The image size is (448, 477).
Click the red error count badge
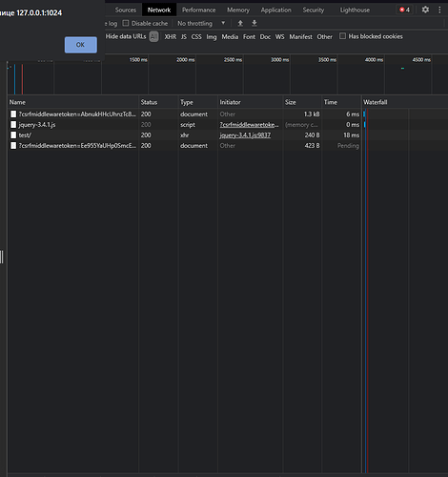pyautogui.click(x=405, y=10)
